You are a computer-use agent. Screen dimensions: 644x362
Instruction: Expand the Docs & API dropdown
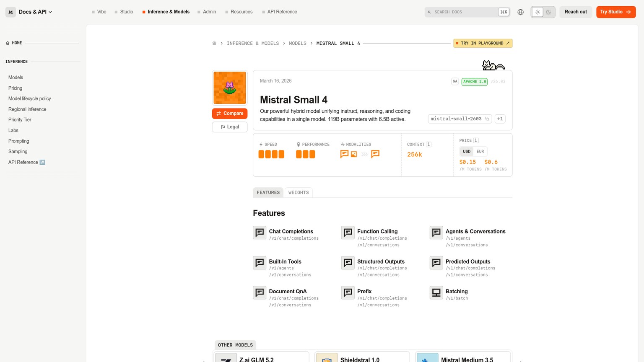pos(35,12)
